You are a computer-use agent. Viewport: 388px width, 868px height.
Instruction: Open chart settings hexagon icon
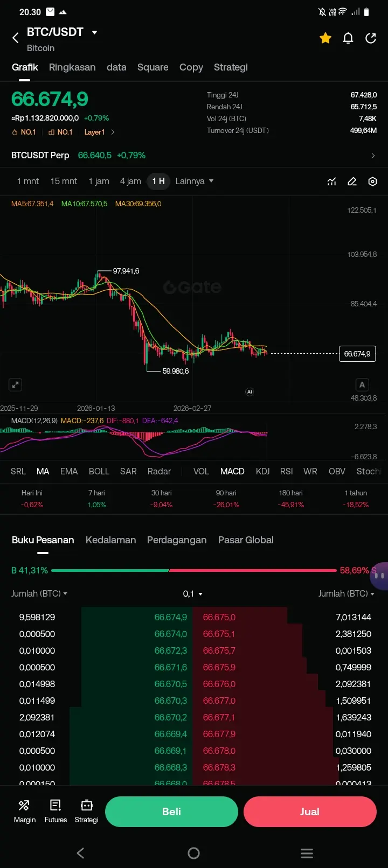click(x=372, y=181)
